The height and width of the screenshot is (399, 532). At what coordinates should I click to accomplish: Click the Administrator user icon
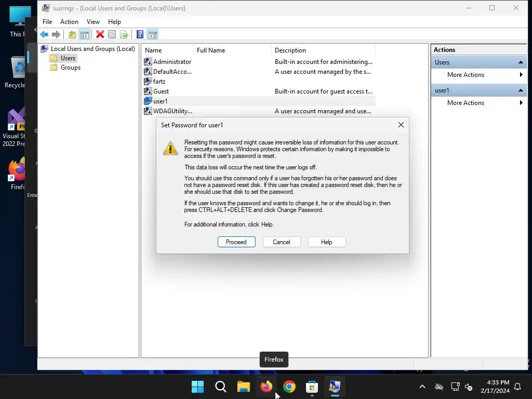[148, 61]
